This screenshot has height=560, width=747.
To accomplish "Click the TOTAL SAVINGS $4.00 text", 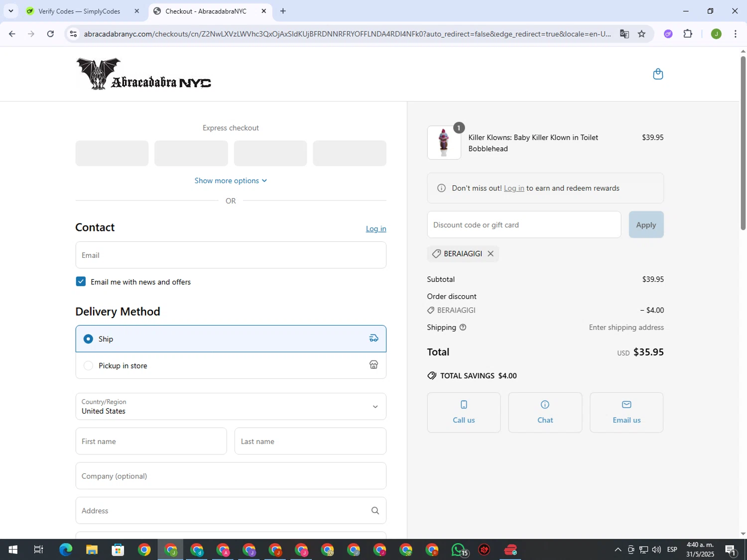I will (478, 376).
